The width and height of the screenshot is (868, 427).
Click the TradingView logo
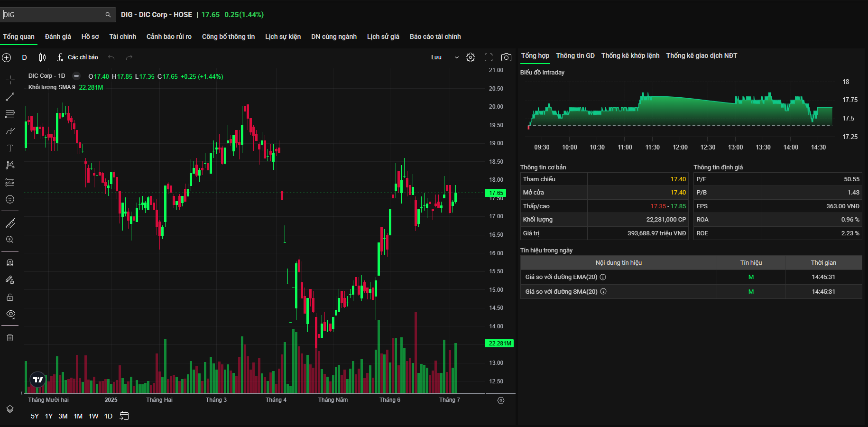click(x=38, y=380)
